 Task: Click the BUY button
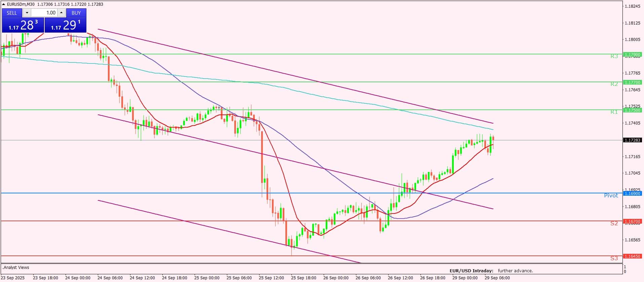tap(76, 13)
